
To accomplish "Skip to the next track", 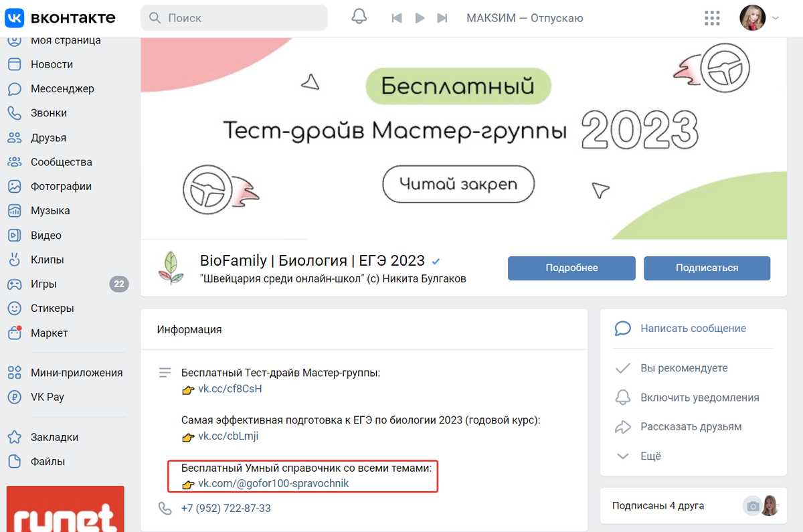I will tap(442, 18).
